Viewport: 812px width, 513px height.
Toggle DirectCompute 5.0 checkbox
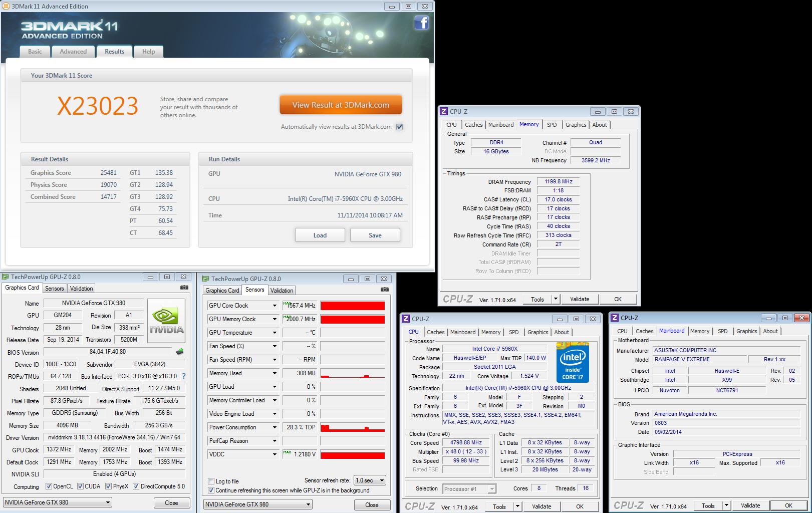click(136, 486)
